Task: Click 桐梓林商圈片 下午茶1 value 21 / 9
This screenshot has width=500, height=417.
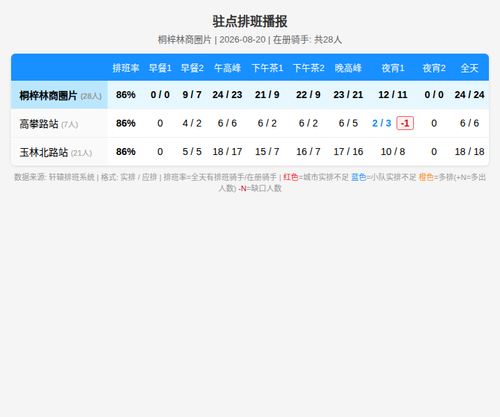Action: pos(267,95)
